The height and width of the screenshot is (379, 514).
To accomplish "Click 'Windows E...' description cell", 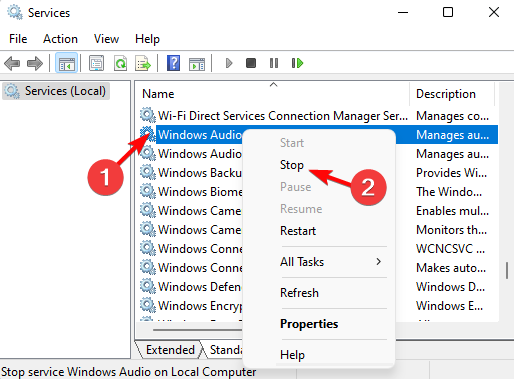I will pyautogui.click(x=449, y=306).
